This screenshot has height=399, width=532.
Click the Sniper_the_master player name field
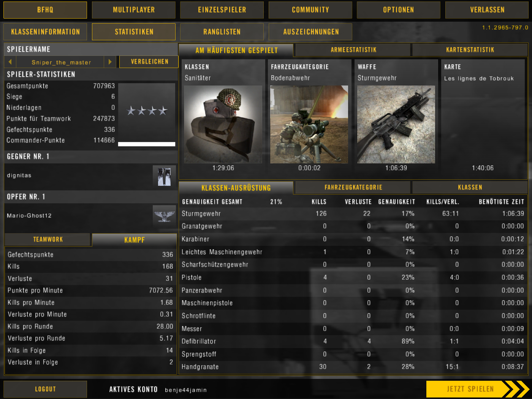pos(61,62)
